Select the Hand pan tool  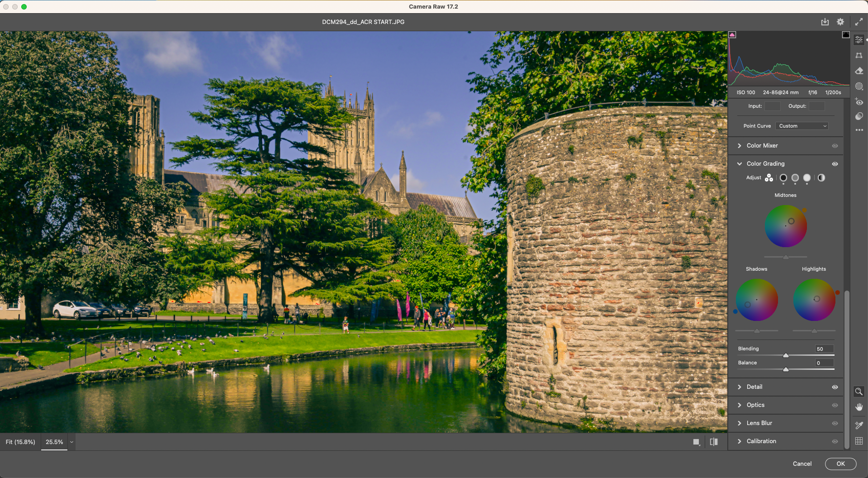pyautogui.click(x=859, y=407)
